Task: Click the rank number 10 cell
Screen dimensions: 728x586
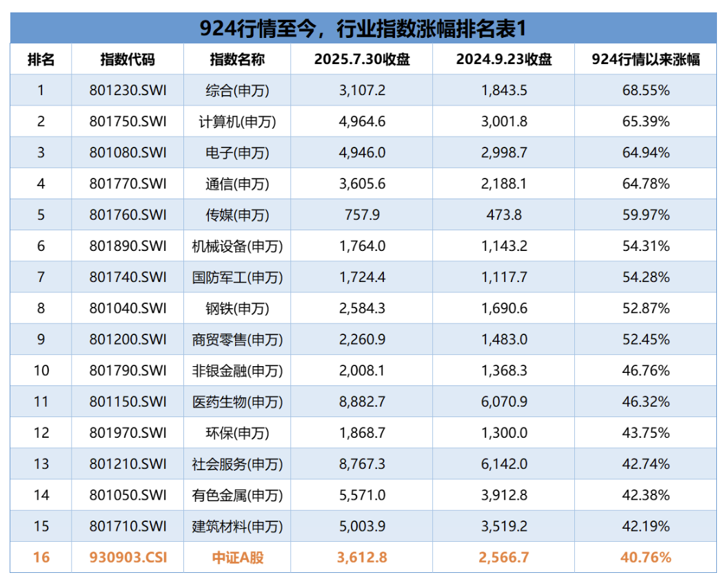Action: [41, 370]
